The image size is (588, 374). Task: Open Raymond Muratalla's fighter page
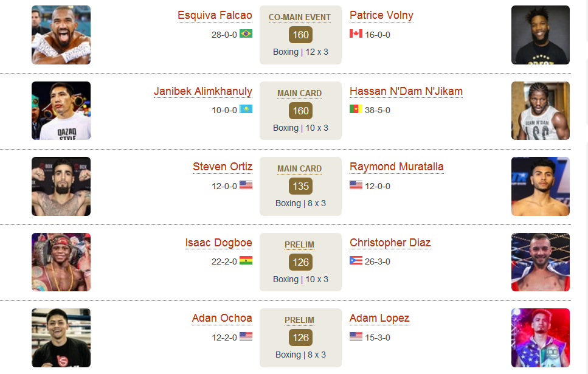point(396,167)
